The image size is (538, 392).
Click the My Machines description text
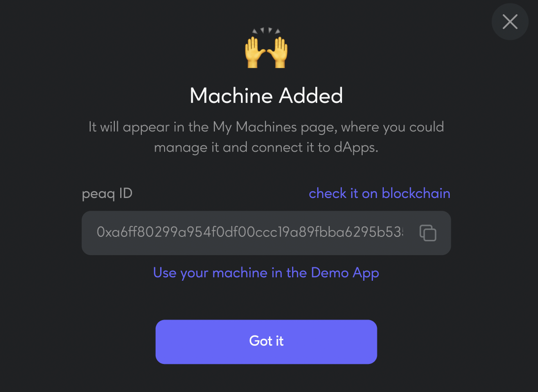[266, 137]
